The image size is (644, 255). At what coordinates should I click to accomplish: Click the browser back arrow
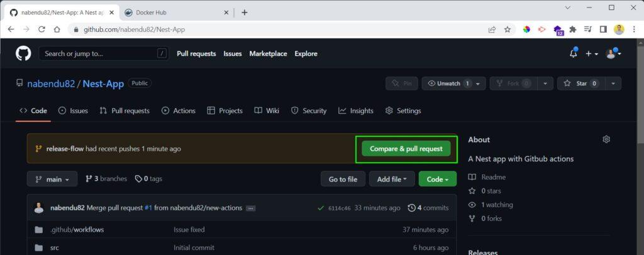pyautogui.click(x=11, y=30)
